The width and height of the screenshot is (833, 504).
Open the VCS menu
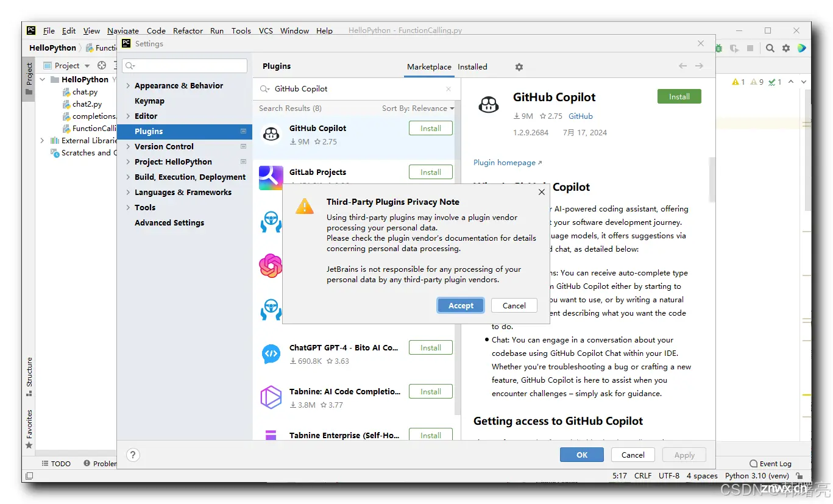(x=266, y=30)
